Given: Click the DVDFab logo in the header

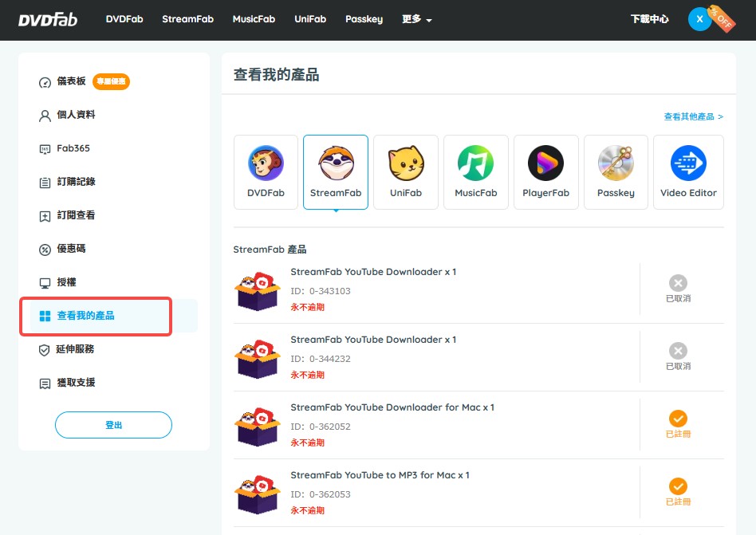Looking at the screenshot, I should coord(48,19).
